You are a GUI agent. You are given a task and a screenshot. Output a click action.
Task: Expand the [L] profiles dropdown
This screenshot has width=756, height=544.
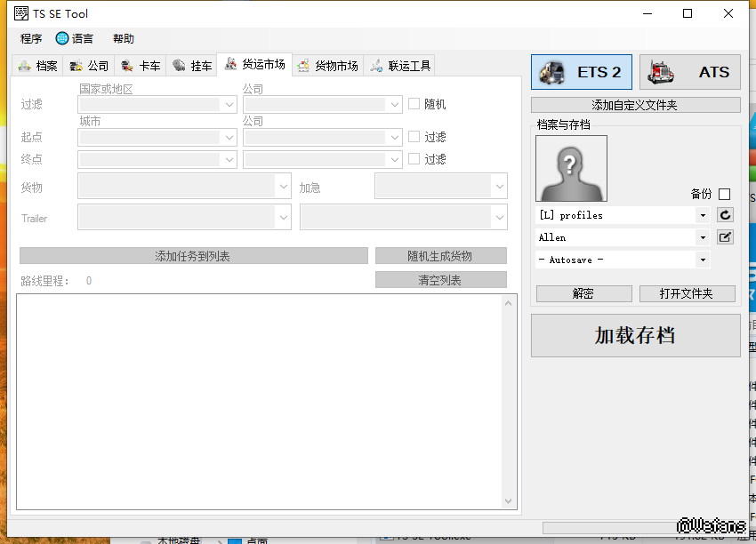(703, 215)
